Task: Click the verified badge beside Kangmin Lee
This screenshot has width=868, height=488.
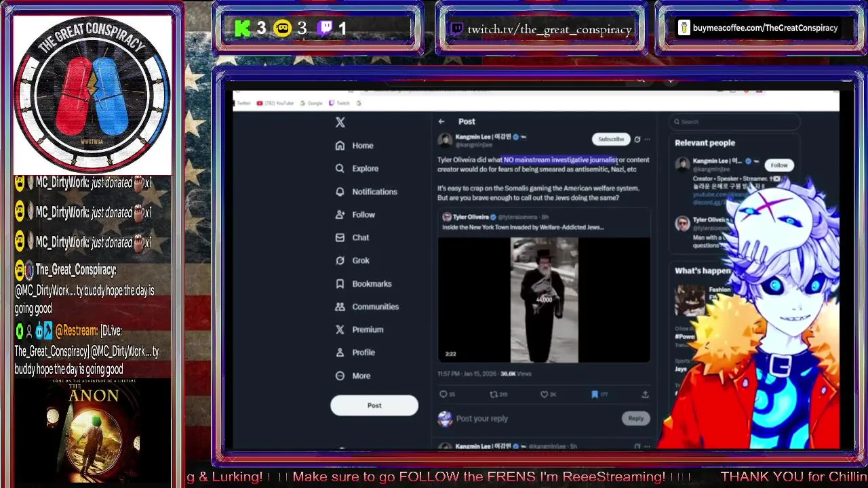Action: coord(515,137)
